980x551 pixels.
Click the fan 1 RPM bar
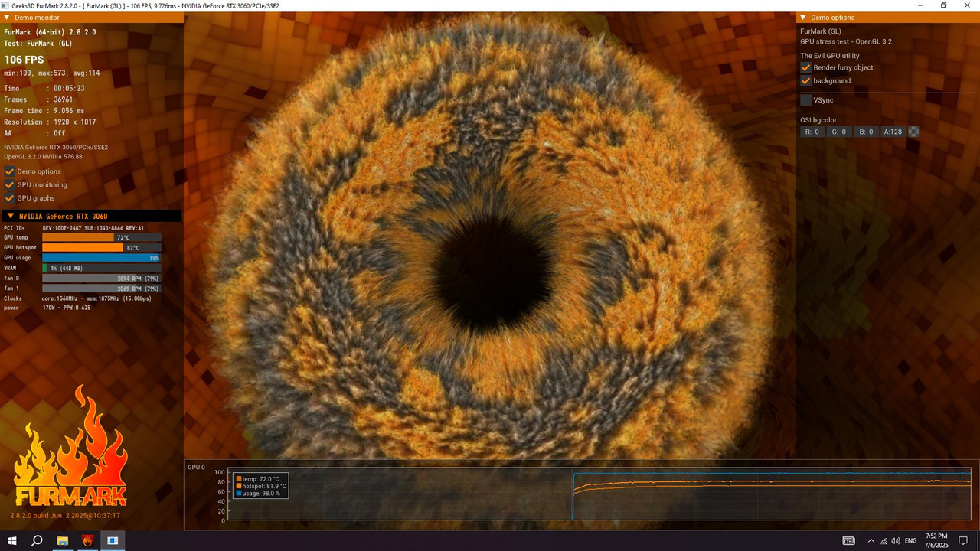[101, 289]
